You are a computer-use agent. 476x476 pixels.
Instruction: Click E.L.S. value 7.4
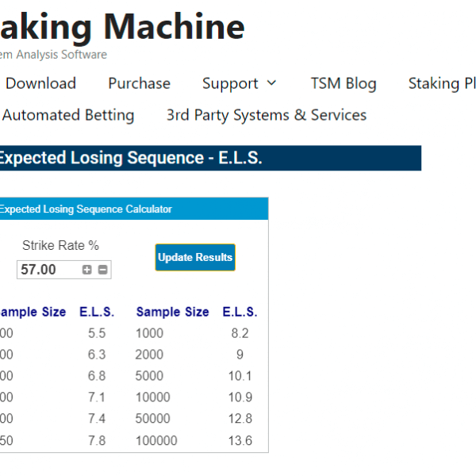(x=97, y=419)
